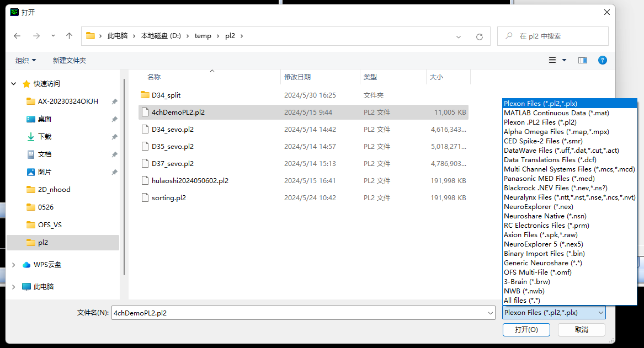Image resolution: width=644 pixels, height=348 pixels.
Task: Choose OFS Multi-File (*.omf) filter
Action: (x=570, y=272)
